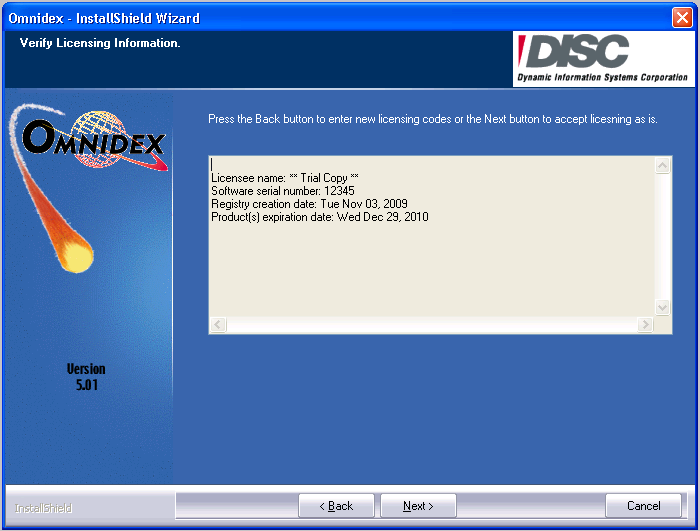The height and width of the screenshot is (531, 700).
Task: Click the scroll up arrow in license box
Action: pyautogui.click(x=662, y=166)
